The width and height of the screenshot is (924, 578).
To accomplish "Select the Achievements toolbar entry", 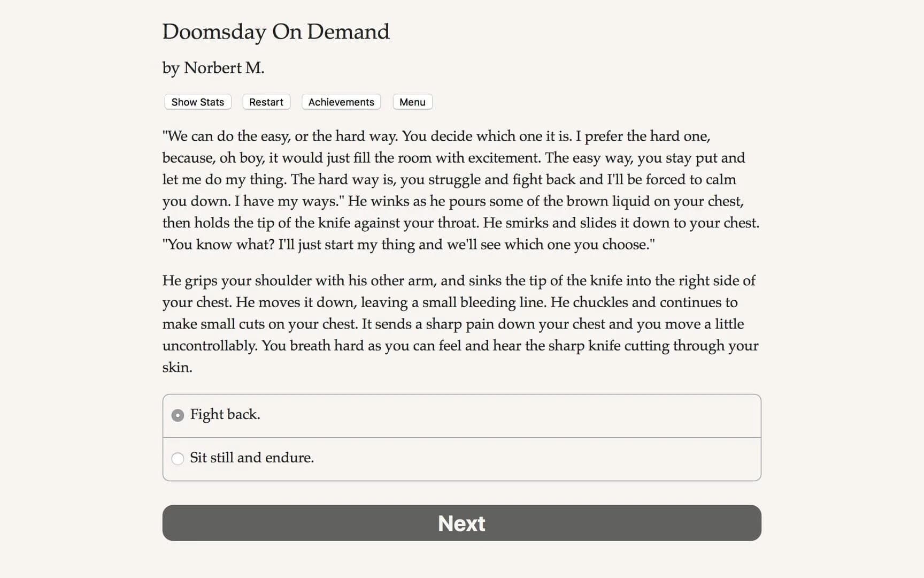I will [x=341, y=102].
